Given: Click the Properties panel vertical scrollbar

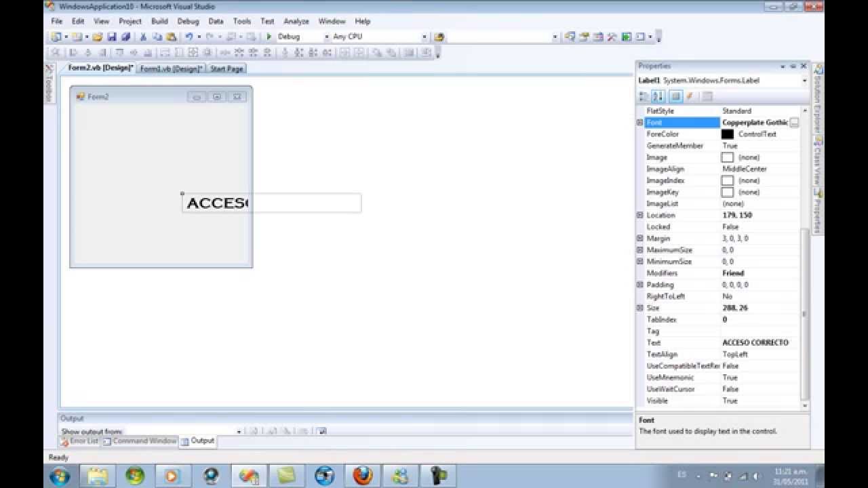Looking at the screenshot, I should coord(805,258).
